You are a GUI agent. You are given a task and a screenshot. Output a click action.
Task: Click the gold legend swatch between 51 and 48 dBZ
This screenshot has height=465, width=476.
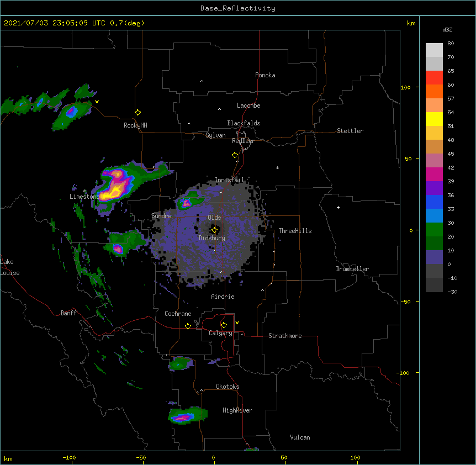434,133
